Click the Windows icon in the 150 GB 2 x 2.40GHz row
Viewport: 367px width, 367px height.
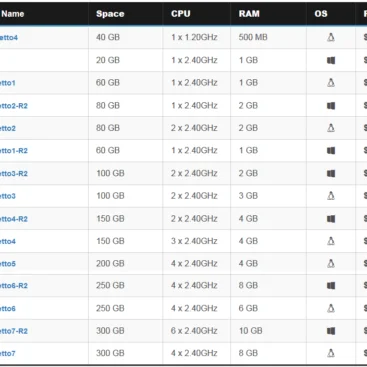(331, 219)
